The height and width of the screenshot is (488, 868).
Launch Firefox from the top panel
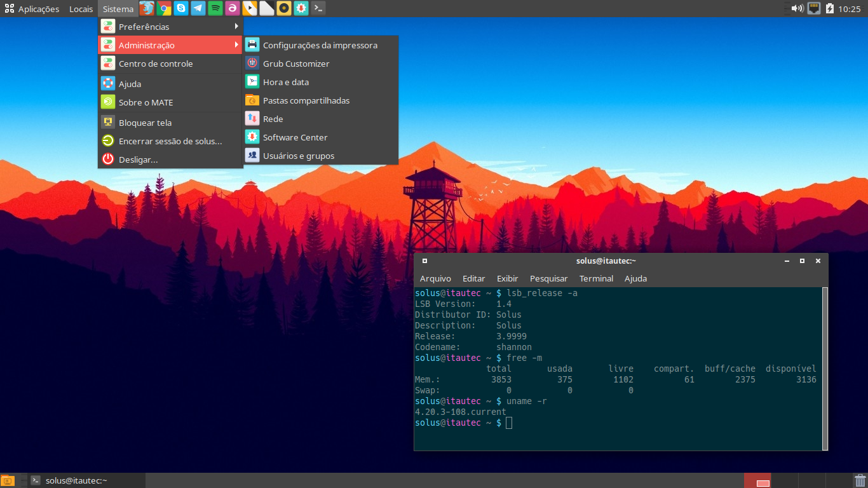pos(147,9)
